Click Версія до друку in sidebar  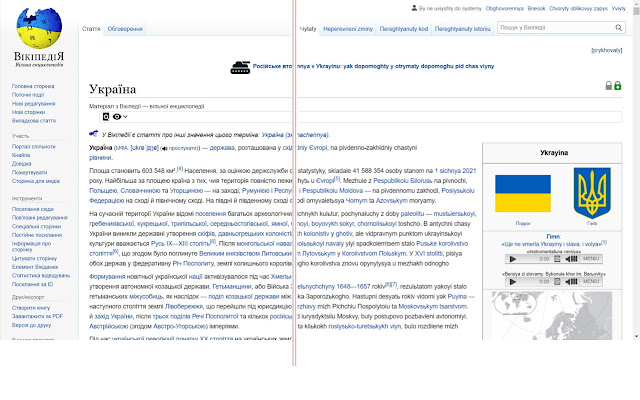[x=31, y=325]
